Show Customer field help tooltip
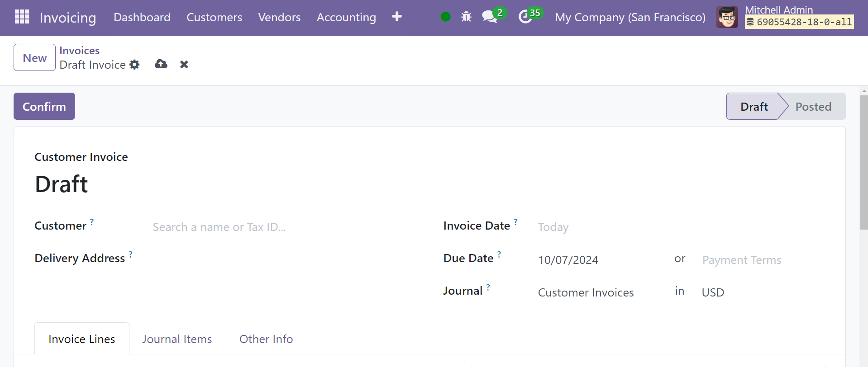Screen dimensions: 868x367 tap(92, 221)
